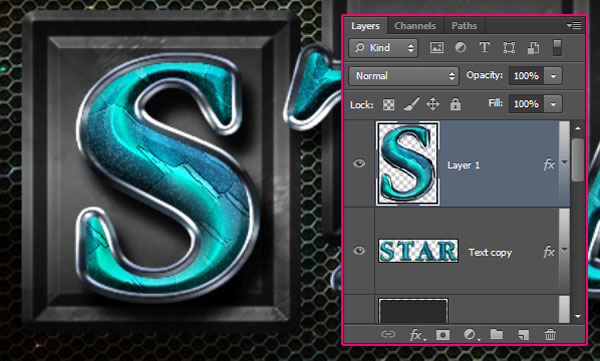Filter for adjustment layers icon

460,47
